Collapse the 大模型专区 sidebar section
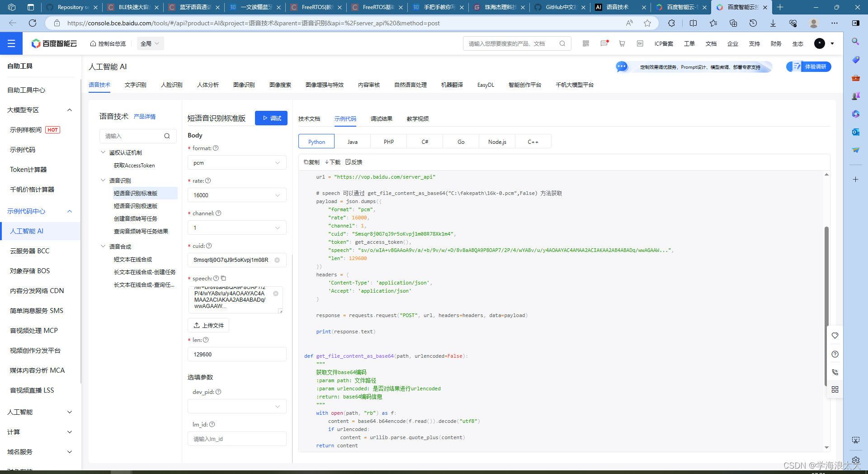The image size is (868, 474). pyautogui.click(x=70, y=110)
